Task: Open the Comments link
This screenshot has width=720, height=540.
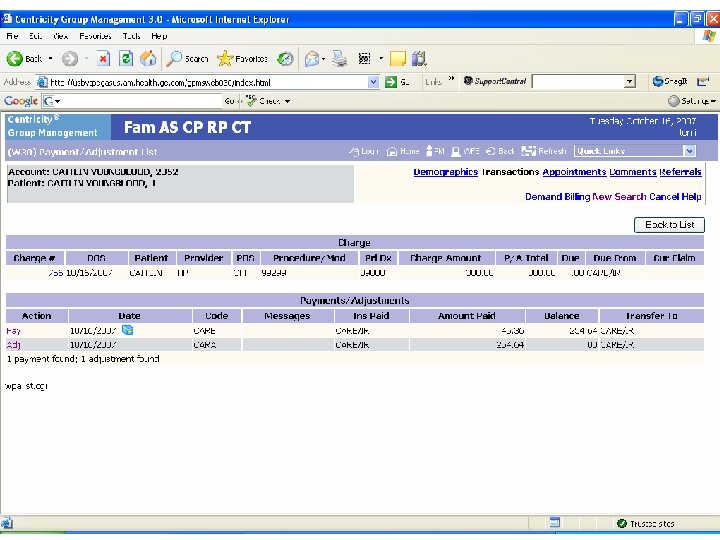Action: pyautogui.click(x=632, y=172)
